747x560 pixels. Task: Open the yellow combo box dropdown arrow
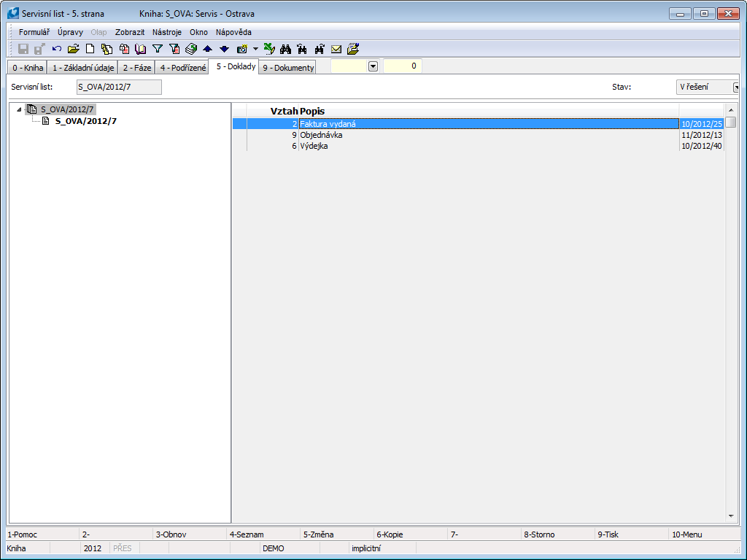coord(373,66)
